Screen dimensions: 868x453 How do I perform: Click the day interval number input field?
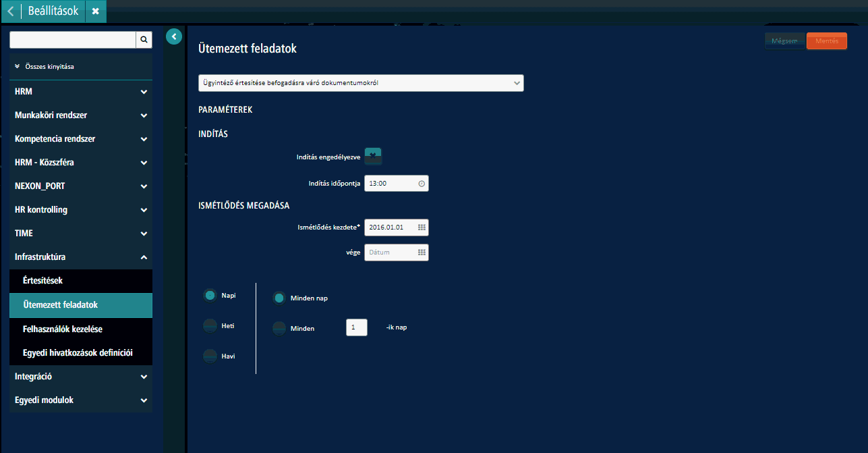coord(356,327)
